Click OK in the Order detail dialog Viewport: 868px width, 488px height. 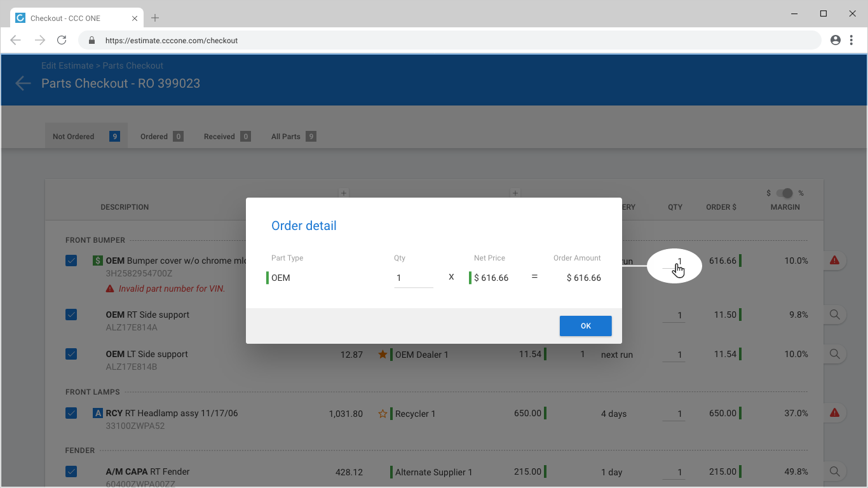(x=586, y=326)
